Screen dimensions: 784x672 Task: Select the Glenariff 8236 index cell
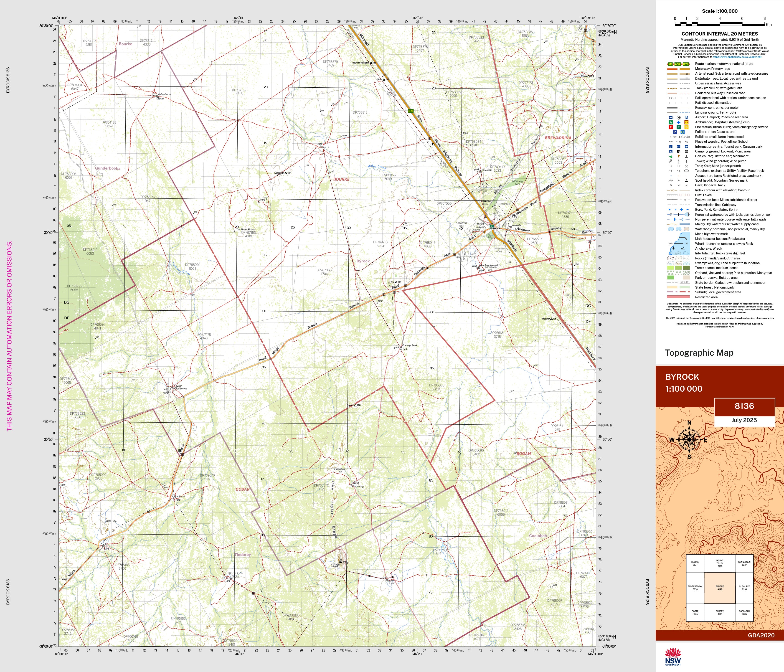tap(744, 588)
